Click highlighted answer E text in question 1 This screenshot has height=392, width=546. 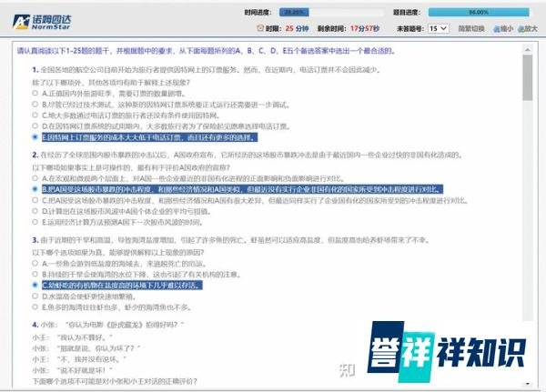[x=150, y=137]
